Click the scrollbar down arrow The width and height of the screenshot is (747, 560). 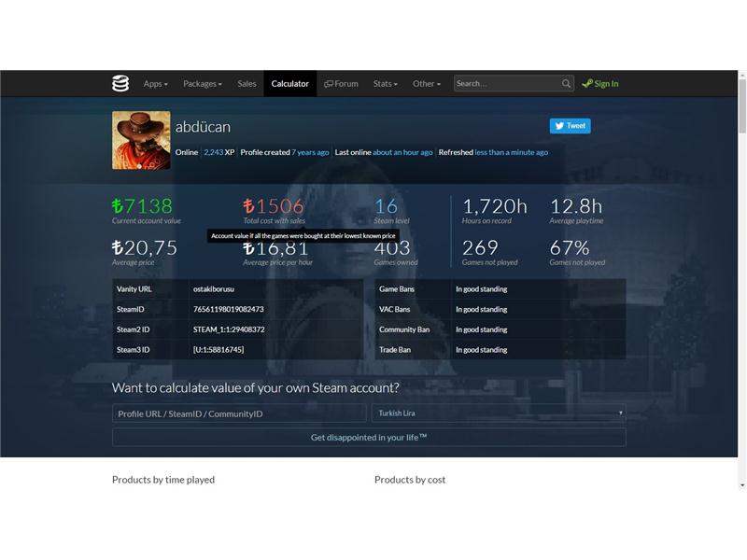click(x=742, y=485)
